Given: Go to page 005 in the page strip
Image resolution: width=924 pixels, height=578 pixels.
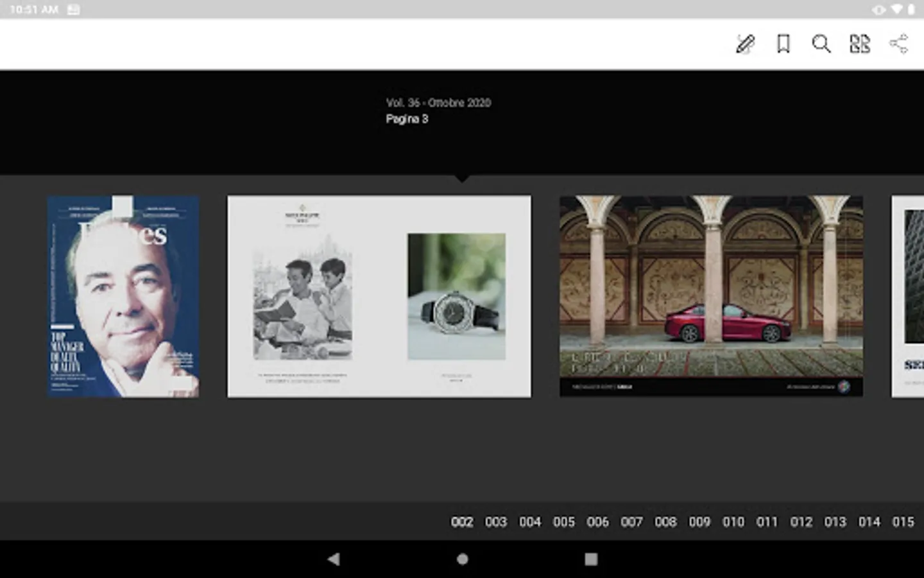Looking at the screenshot, I should pyautogui.click(x=564, y=522).
